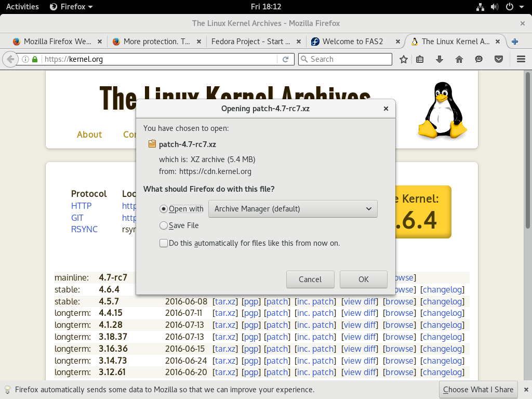Select the Save File radio button
Image resolution: width=532 pixels, height=399 pixels.
coord(164,225)
